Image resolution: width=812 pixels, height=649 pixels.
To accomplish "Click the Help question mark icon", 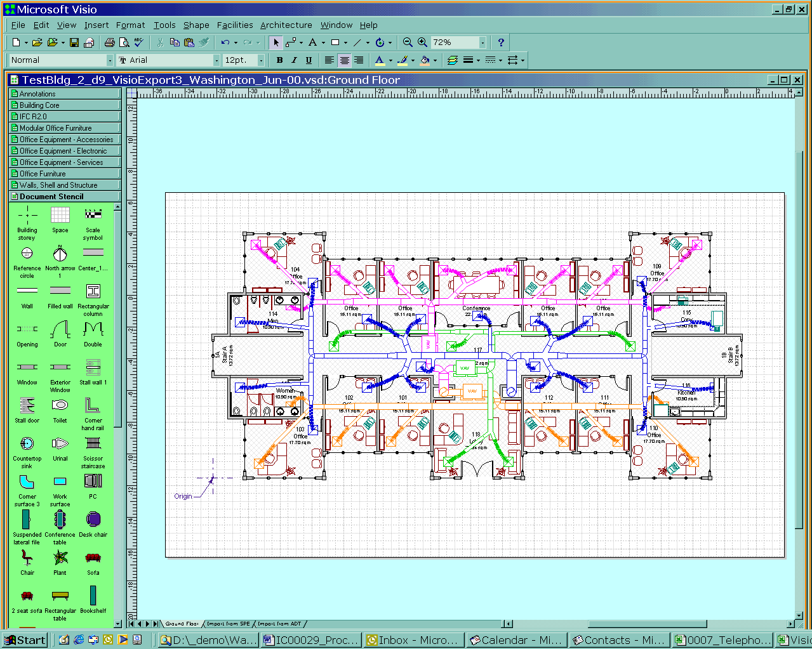I will pos(501,43).
